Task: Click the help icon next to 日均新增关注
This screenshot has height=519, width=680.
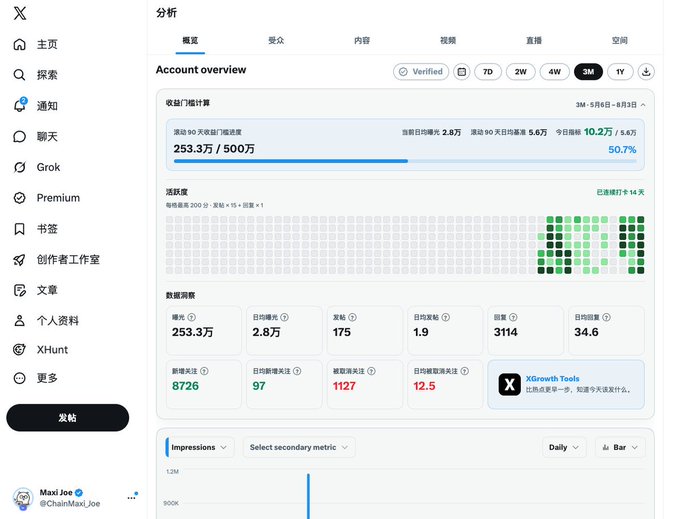Action: pyautogui.click(x=297, y=371)
